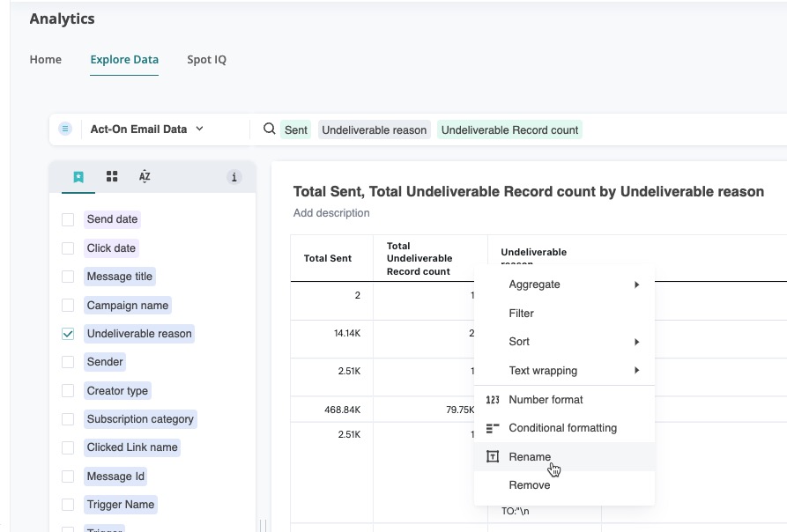This screenshot has width=787, height=532.
Task: Select Remove from the context menu
Action: (x=564, y=485)
